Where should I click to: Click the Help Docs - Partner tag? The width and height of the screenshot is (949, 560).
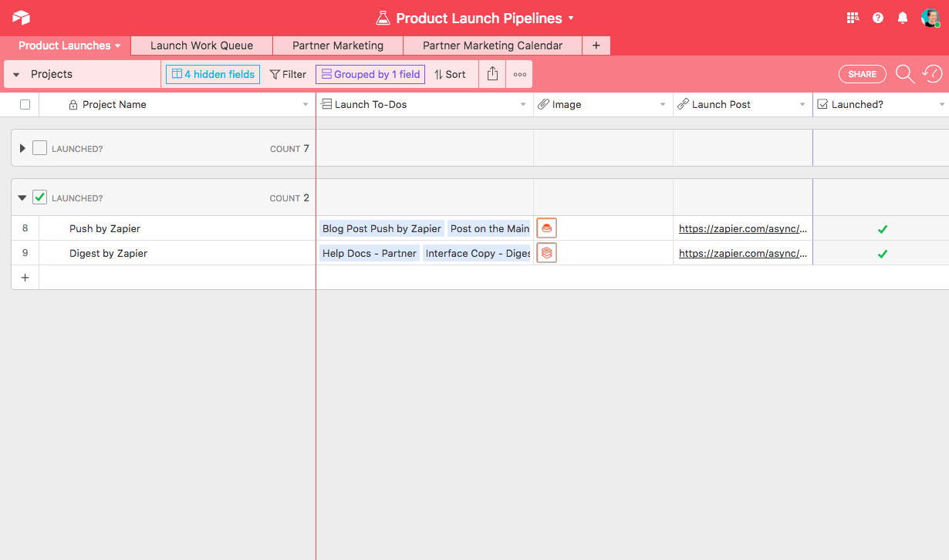[x=370, y=253]
